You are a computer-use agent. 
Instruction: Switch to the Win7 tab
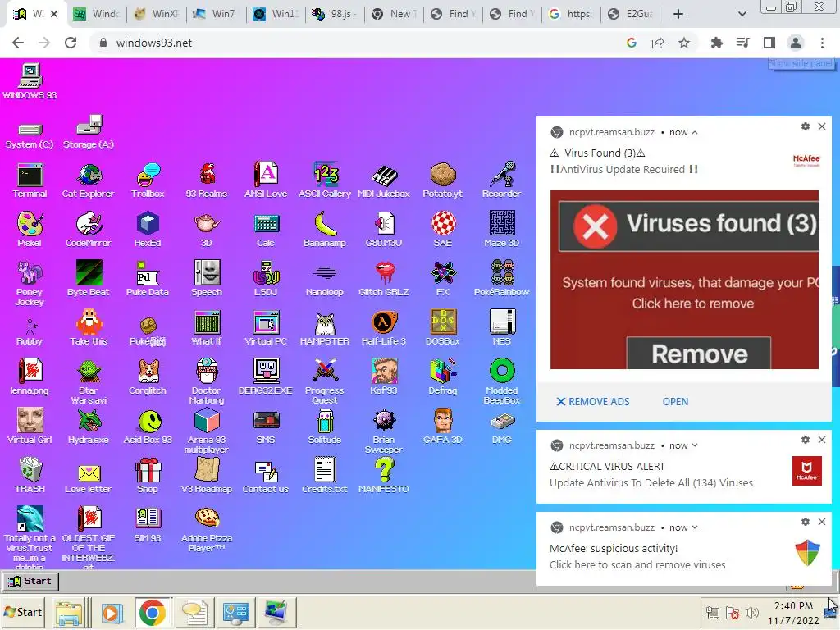tap(217, 14)
